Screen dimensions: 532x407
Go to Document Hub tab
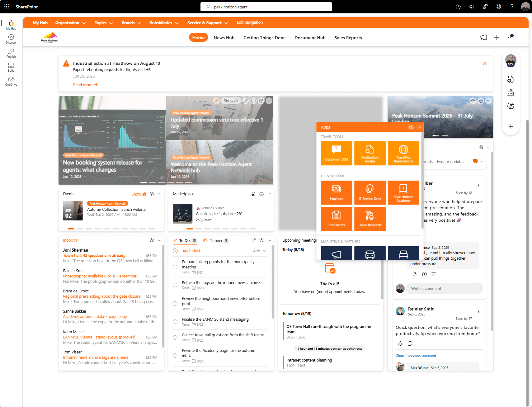[310, 38]
